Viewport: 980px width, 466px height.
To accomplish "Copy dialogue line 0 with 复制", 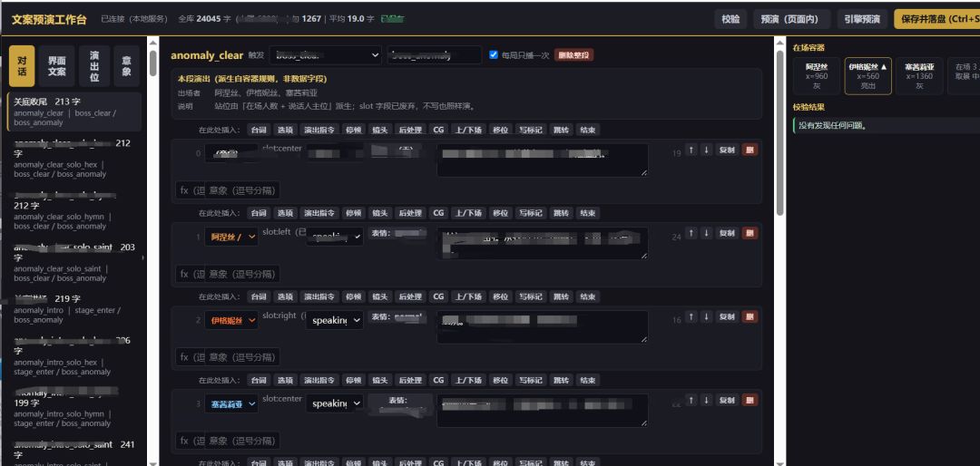I will (727, 150).
